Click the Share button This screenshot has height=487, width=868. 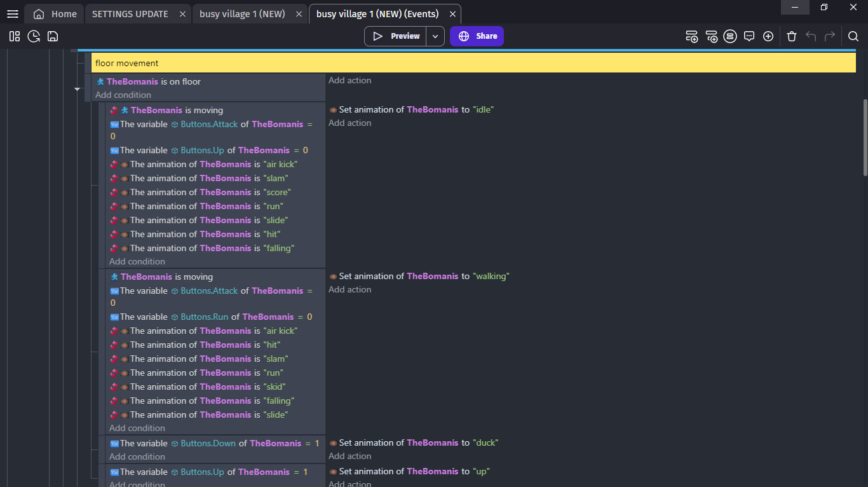477,36
